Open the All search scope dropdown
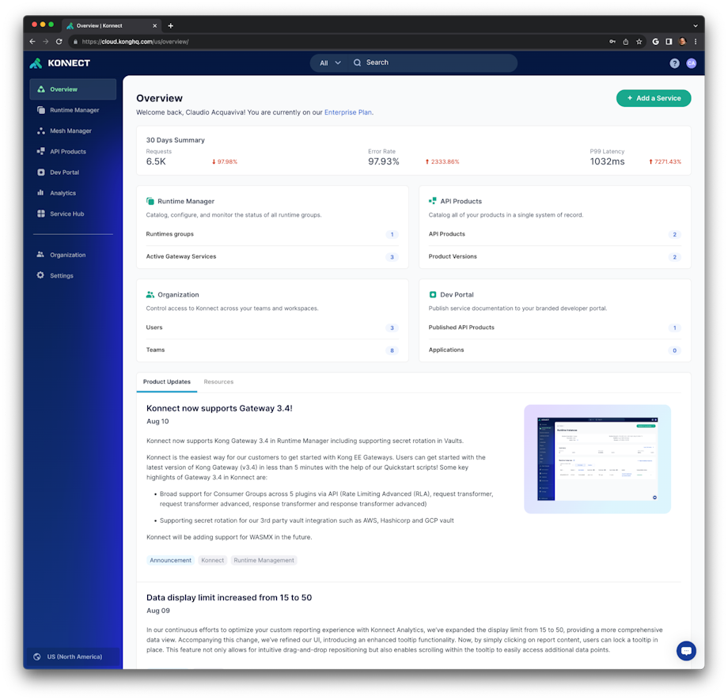This screenshot has width=728, height=700. click(328, 62)
